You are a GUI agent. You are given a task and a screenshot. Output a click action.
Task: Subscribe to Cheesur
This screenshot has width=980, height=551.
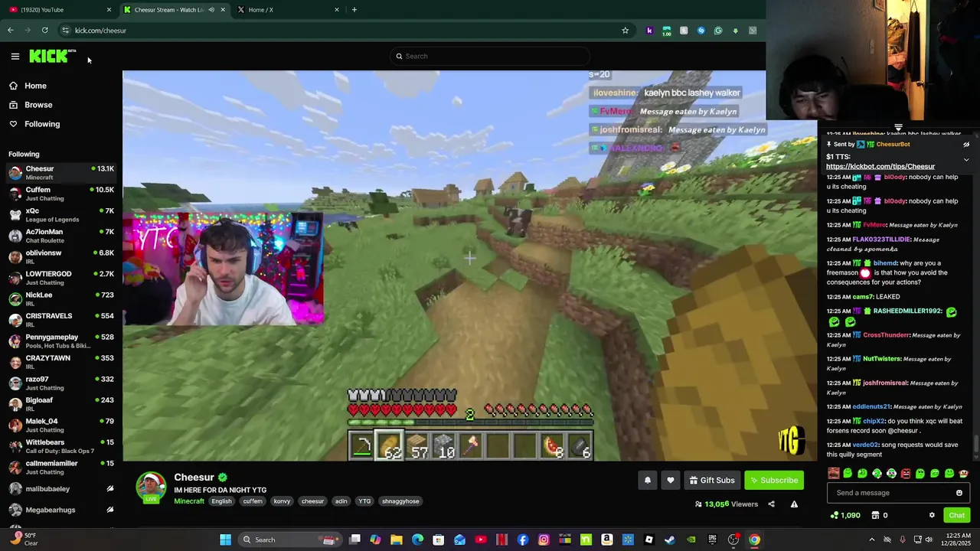(774, 480)
